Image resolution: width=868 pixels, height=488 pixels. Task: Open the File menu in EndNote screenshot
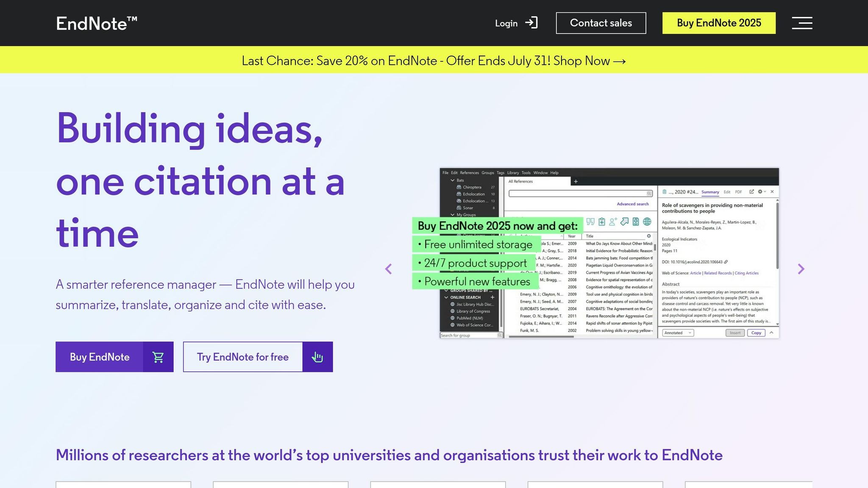[445, 173]
